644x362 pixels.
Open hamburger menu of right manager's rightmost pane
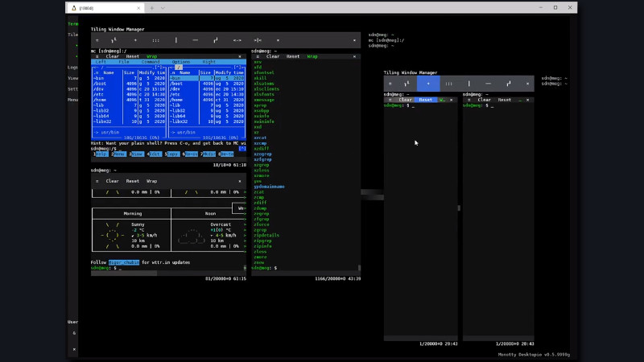click(469, 100)
